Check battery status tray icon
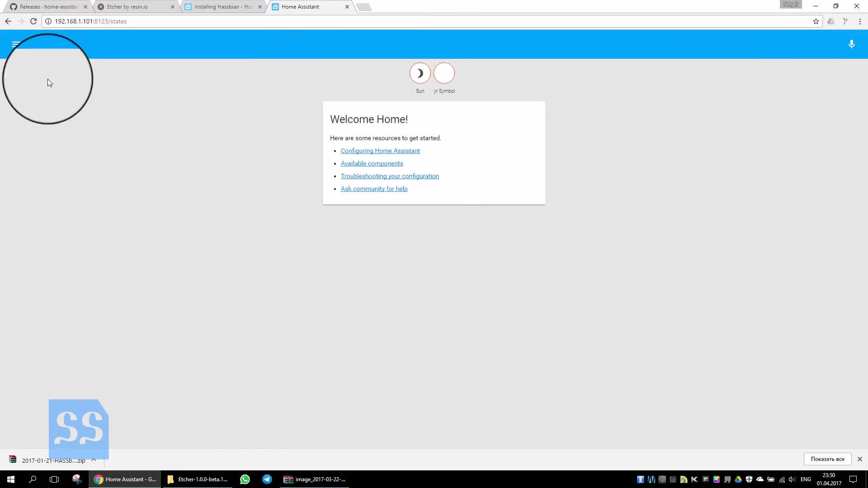Viewport: 868px width, 488px height. click(x=771, y=479)
